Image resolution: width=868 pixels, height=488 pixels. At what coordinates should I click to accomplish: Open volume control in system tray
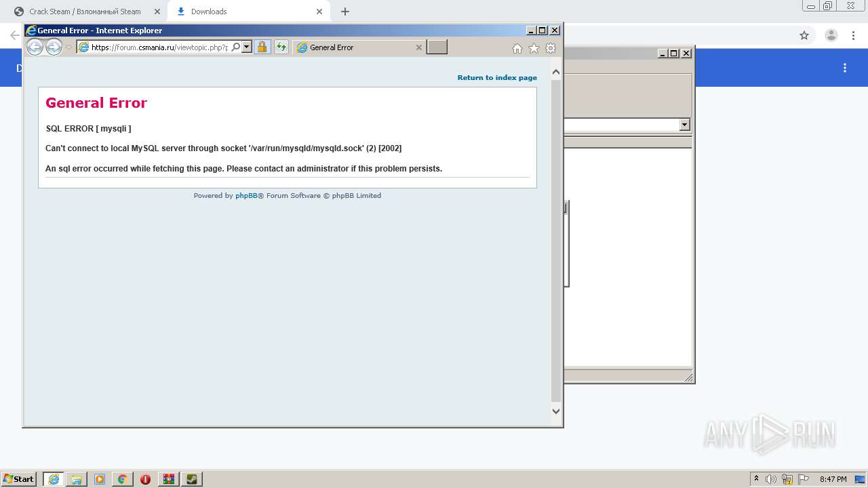771,479
